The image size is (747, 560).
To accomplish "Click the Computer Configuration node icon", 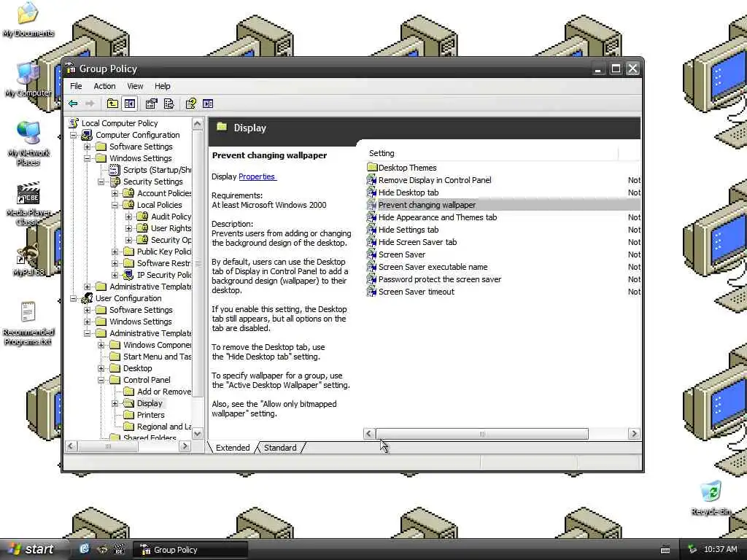I will tap(87, 135).
